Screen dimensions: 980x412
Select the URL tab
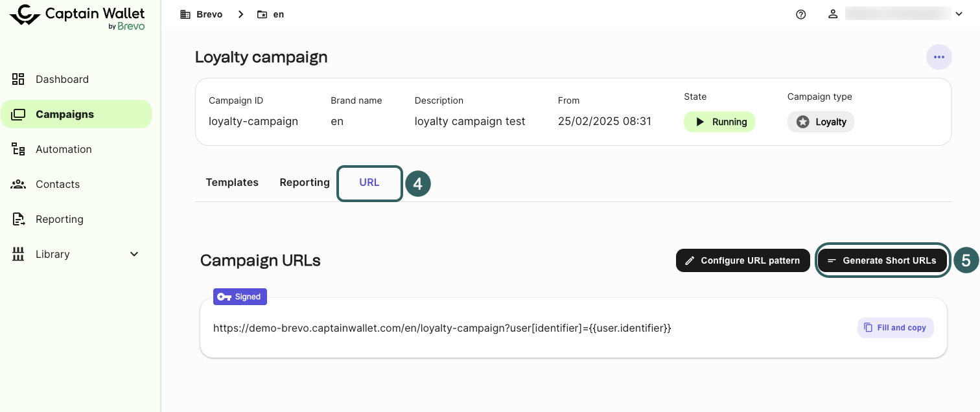pos(369,183)
